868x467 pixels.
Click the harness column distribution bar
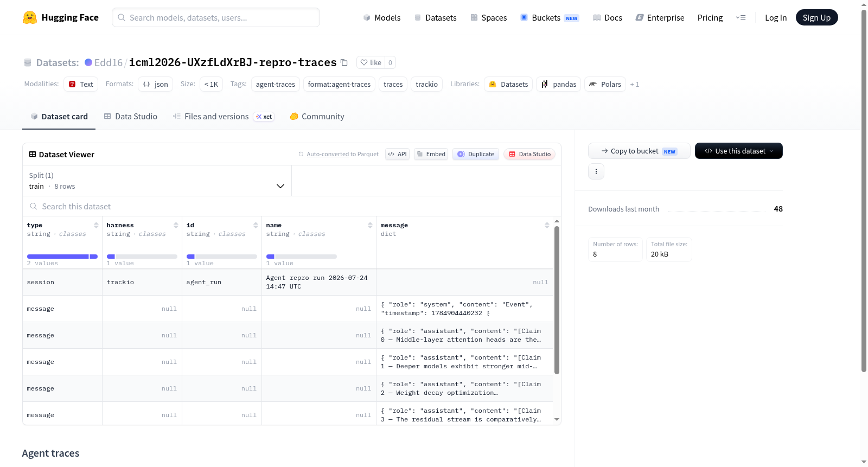coord(142,257)
